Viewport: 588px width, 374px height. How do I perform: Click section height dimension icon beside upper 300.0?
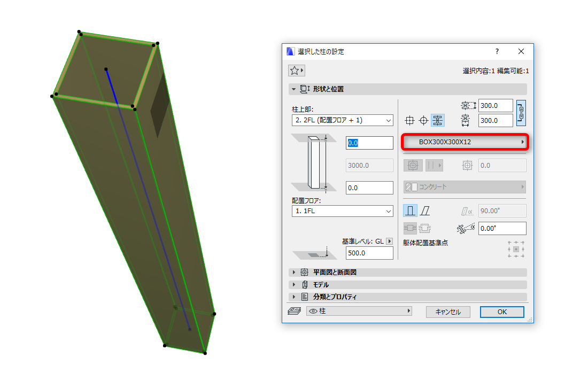pyautogui.click(x=468, y=106)
